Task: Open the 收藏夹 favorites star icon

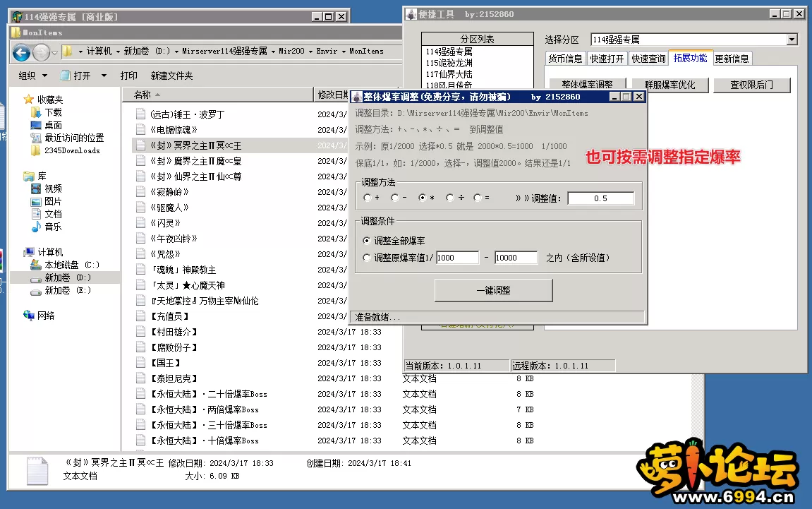Action: click(x=28, y=99)
